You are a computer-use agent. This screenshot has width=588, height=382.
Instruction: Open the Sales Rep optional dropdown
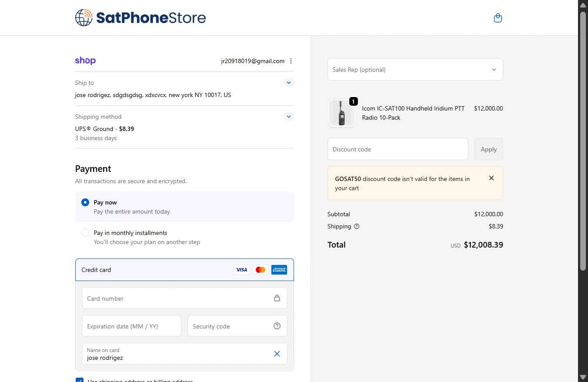coord(415,70)
